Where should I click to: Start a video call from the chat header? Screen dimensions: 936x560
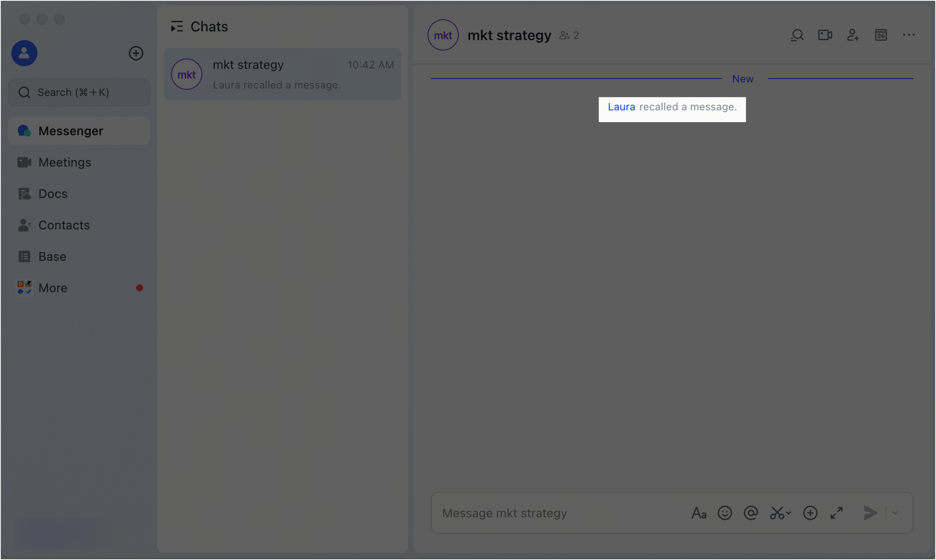(x=825, y=35)
